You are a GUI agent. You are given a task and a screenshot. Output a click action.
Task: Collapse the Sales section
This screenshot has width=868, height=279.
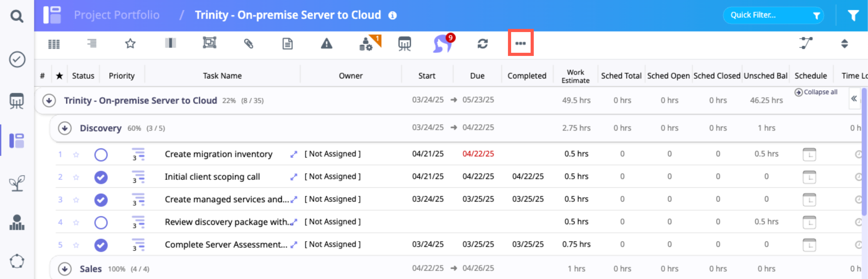(x=65, y=269)
